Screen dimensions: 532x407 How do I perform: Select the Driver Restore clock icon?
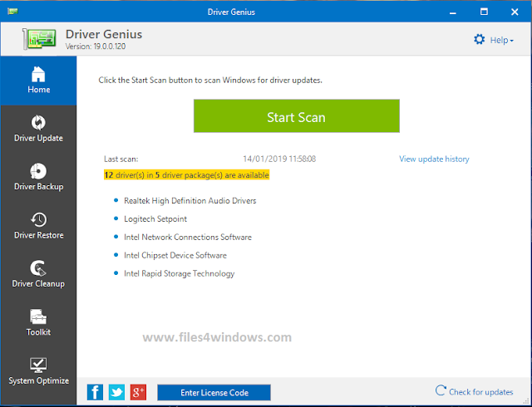coord(38,219)
